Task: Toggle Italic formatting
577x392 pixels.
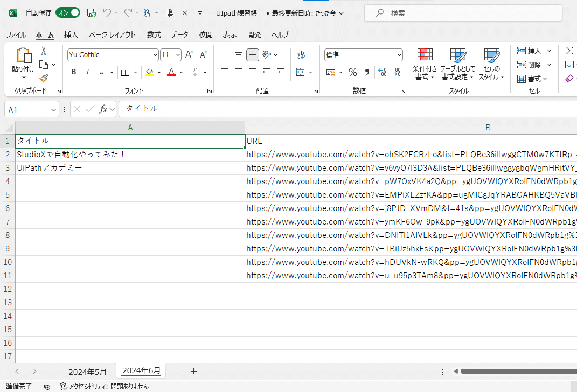Action: pos(88,72)
